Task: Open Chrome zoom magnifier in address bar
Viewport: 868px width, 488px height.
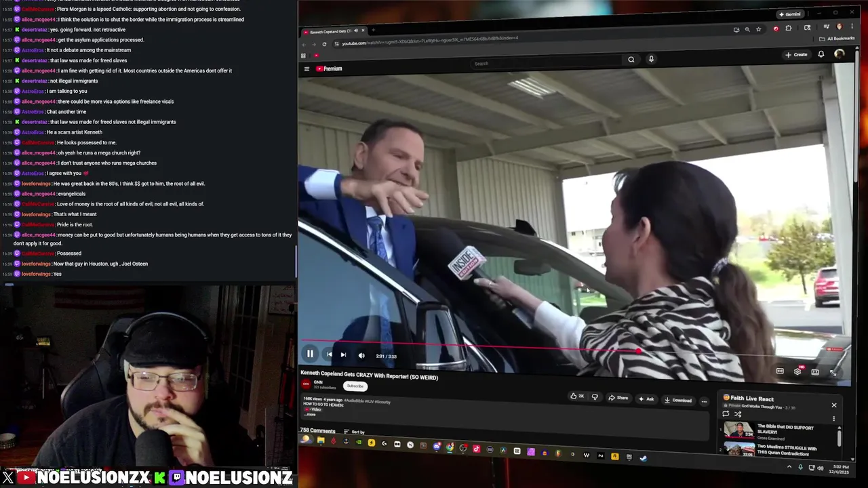Action: pyautogui.click(x=747, y=29)
